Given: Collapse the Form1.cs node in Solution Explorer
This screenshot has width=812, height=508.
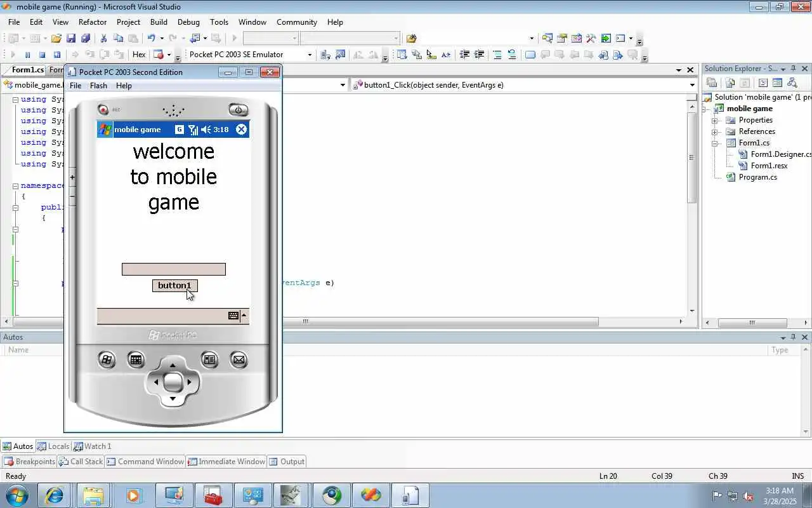Looking at the screenshot, I should pos(715,144).
